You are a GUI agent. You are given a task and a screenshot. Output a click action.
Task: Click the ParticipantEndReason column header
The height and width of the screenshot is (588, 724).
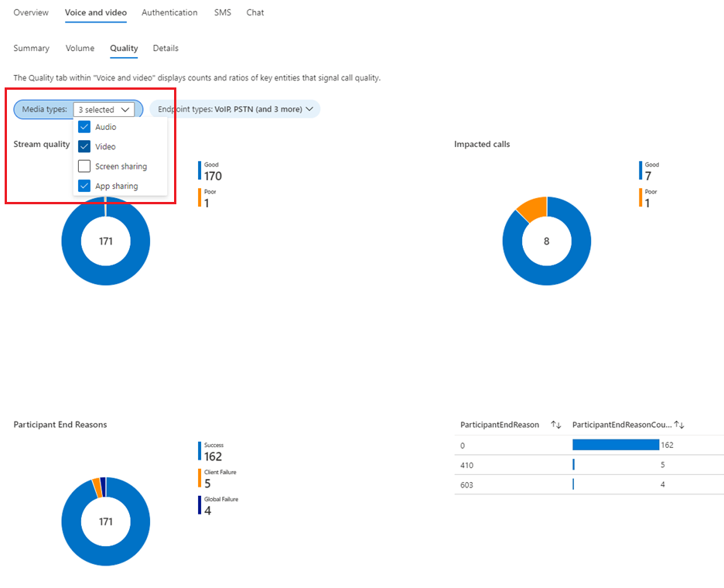(500, 425)
